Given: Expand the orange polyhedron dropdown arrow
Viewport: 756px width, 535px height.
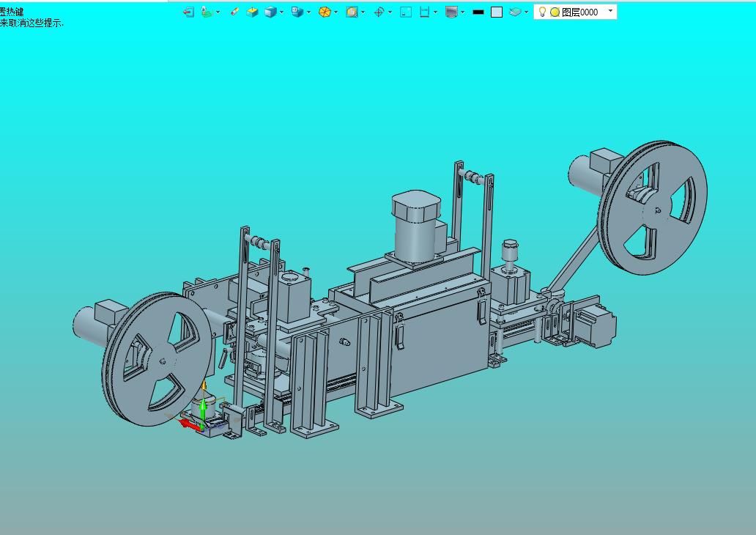Looking at the screenshot, I should click(336, 12).
